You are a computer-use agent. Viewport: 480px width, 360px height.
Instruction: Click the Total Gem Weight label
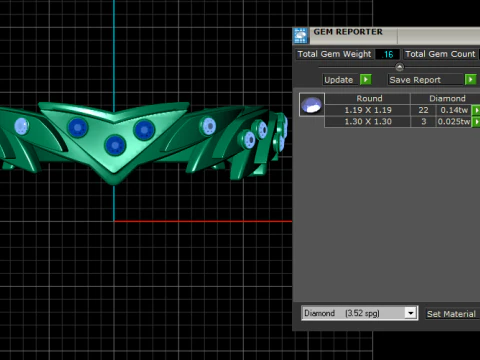click(334, 54)
